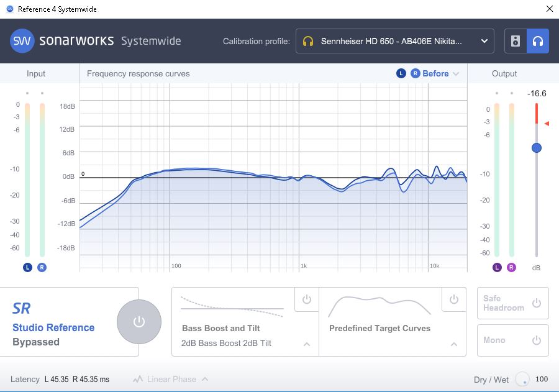Enable Predefined Target Curves power toggle

click(454, 299)
